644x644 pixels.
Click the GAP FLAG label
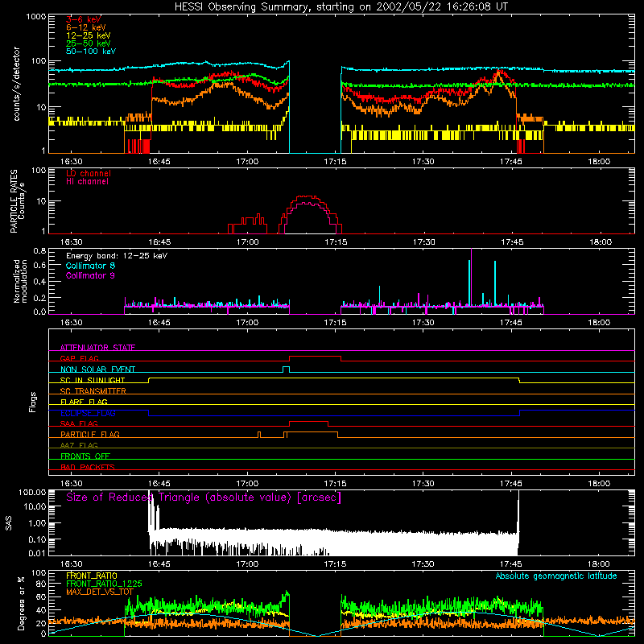tap(79, 358)
